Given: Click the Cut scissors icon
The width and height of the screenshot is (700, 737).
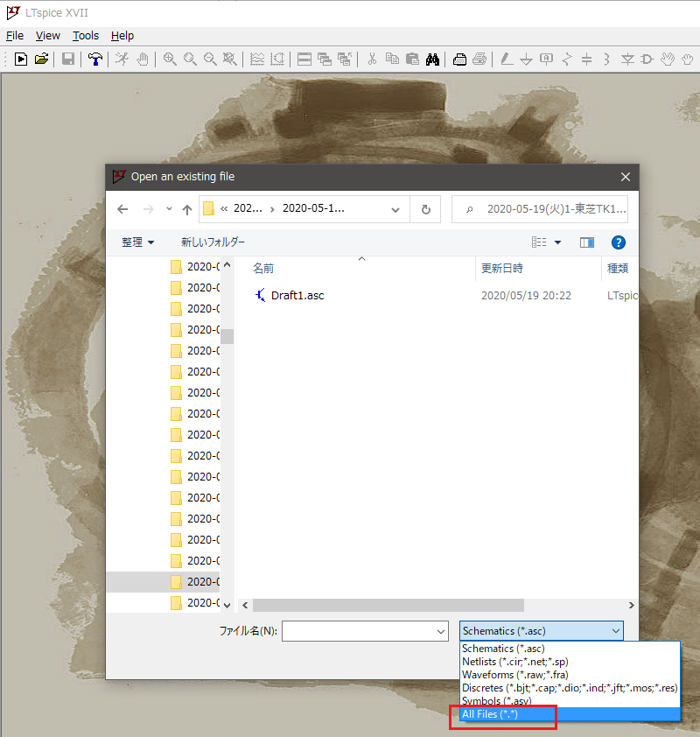Looking at the screenshot, I should 372,60.
